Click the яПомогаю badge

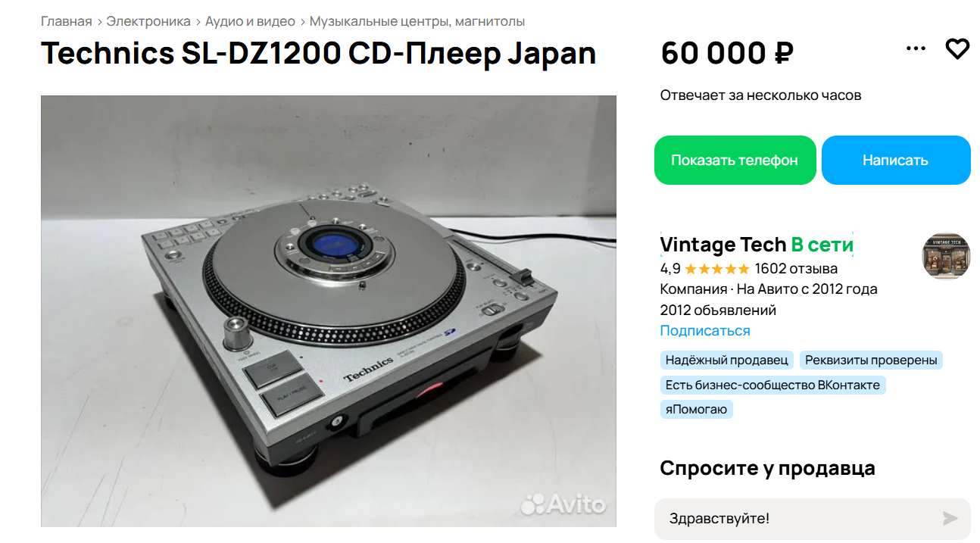pos(697,410)
